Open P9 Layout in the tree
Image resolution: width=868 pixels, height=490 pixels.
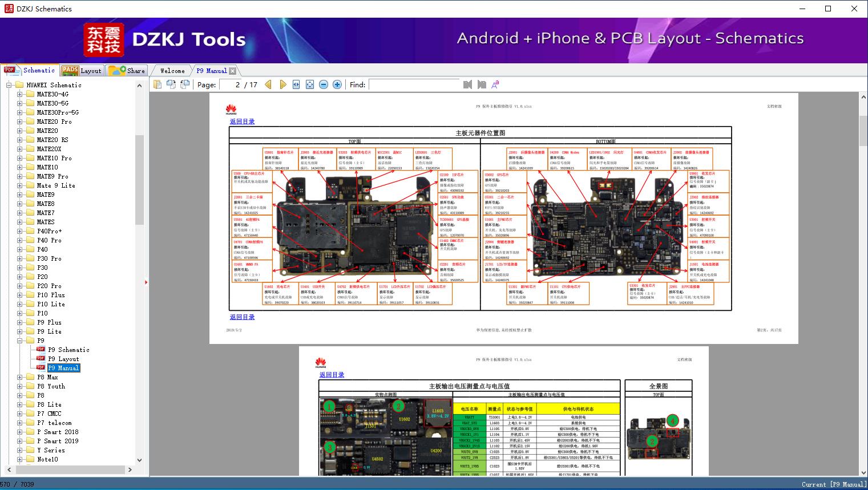pos(63,359)
